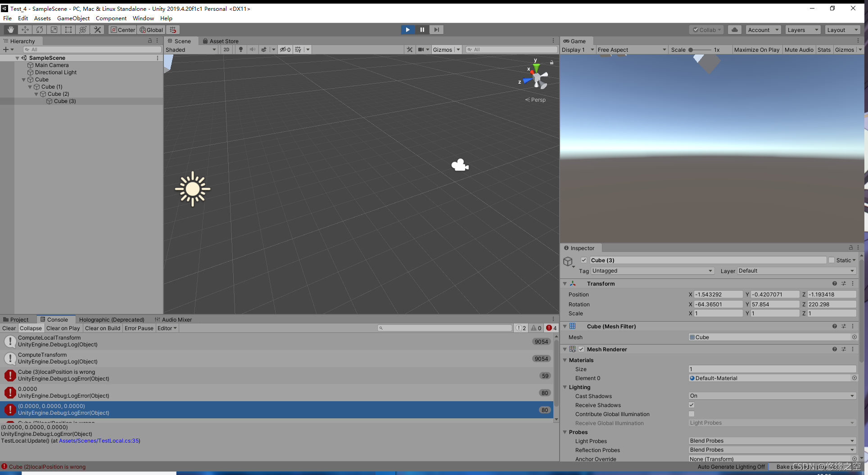The height and width of the screenshot is (475, 868).
Task: Lock the Hierarchy panel
Action: click(x=150, y=40)
